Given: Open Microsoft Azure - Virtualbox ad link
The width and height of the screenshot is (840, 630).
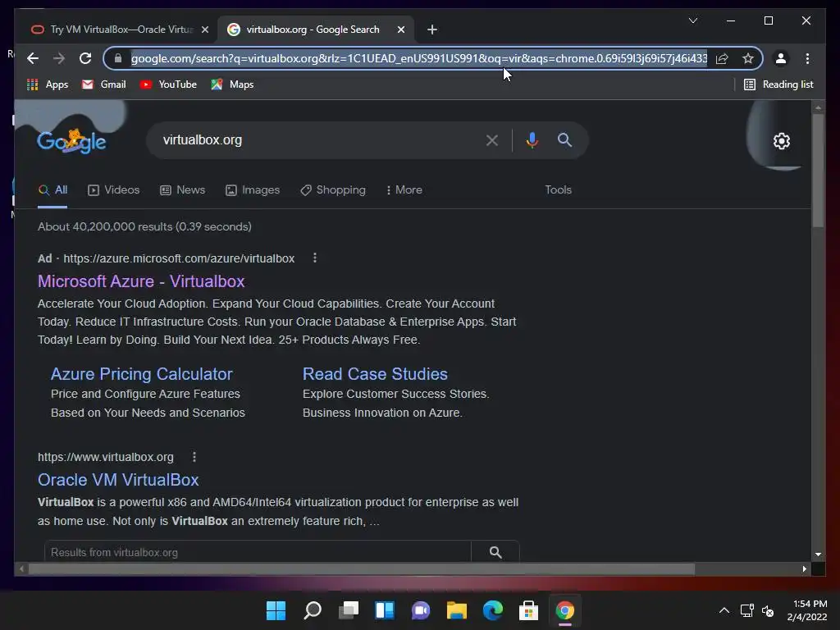Looking at the screenshot, I should [x=141, y=281].
